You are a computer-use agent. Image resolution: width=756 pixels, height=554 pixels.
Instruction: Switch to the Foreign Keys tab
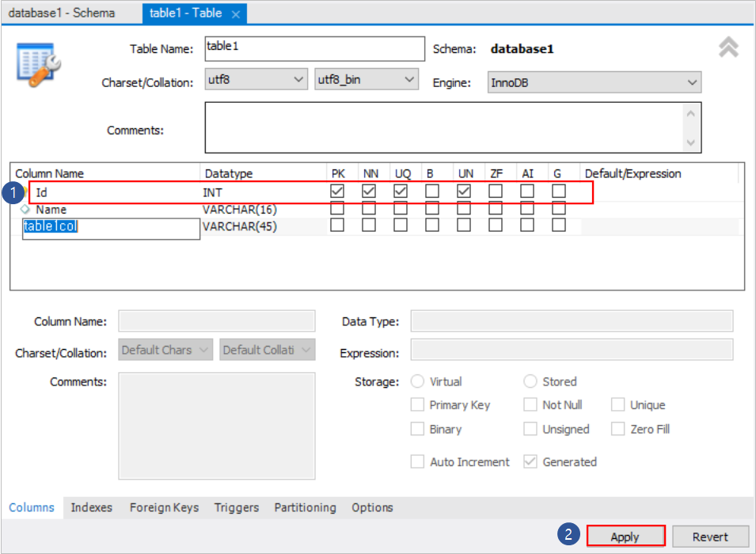tap(163, 507)
